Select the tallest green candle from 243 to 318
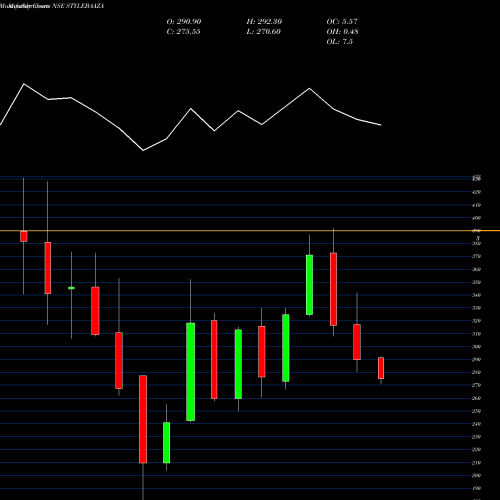Screen dimensions: 500x500 click(190, 372)
